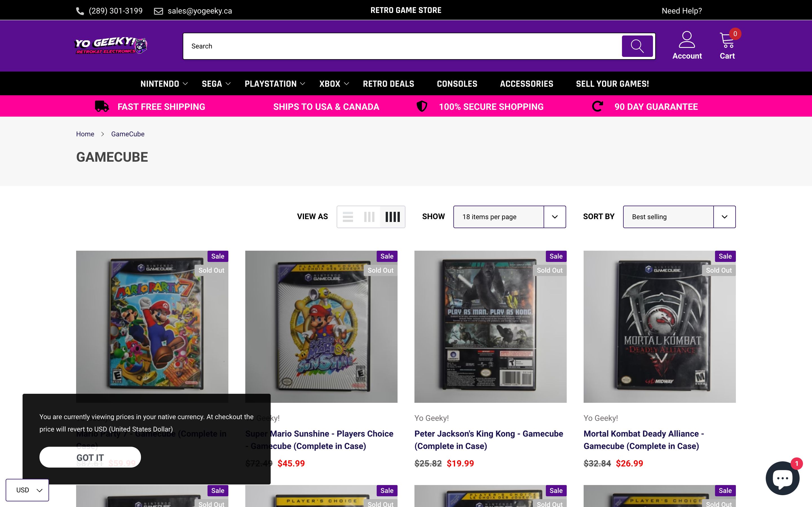
Task: Switch to three-column grid view
Action: click(370, 217)
